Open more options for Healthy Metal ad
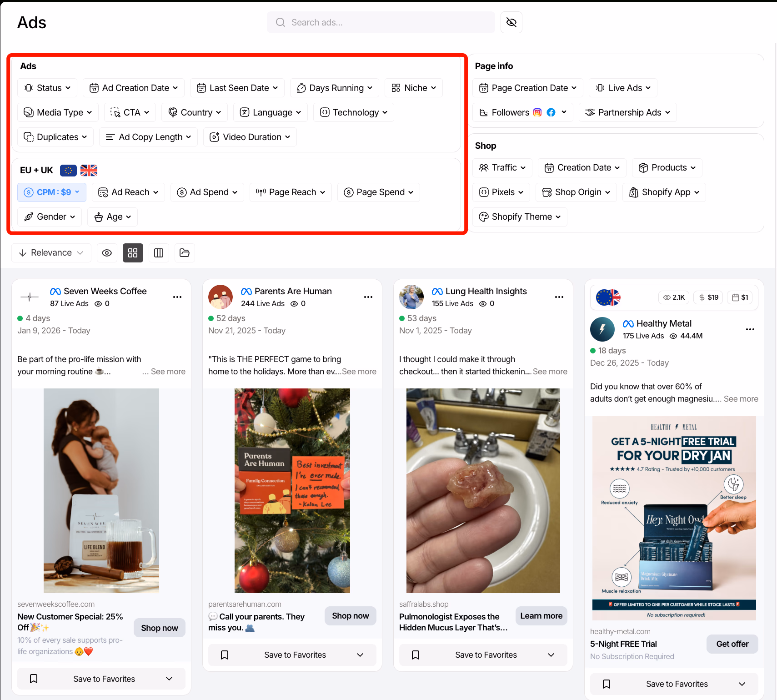 point(750,329)
